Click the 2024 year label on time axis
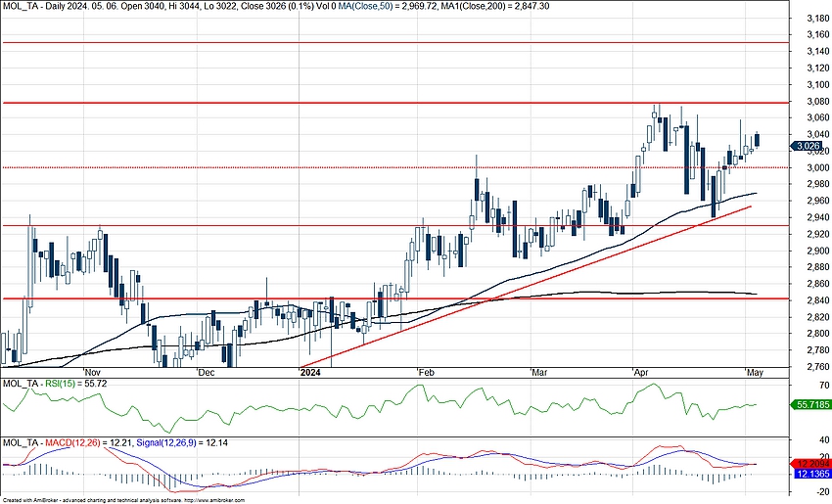 click(310, 373)
